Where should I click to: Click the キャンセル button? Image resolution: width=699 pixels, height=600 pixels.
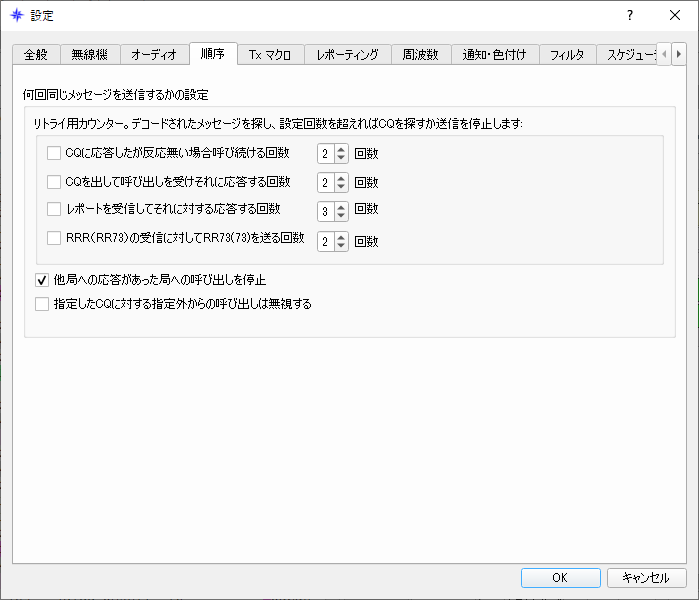pos(646,578)
